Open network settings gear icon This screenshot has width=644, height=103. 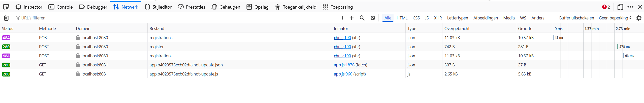tap(638, 18)
